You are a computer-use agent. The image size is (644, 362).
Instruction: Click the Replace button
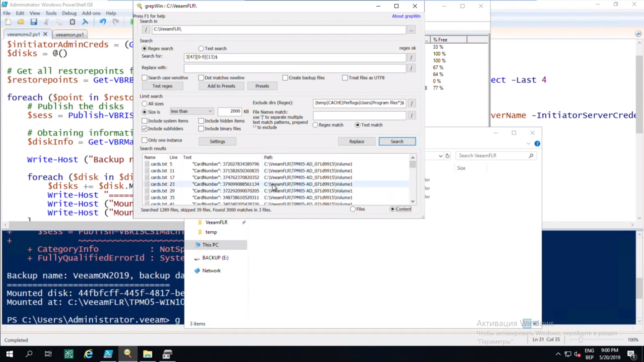coord(357,141)
